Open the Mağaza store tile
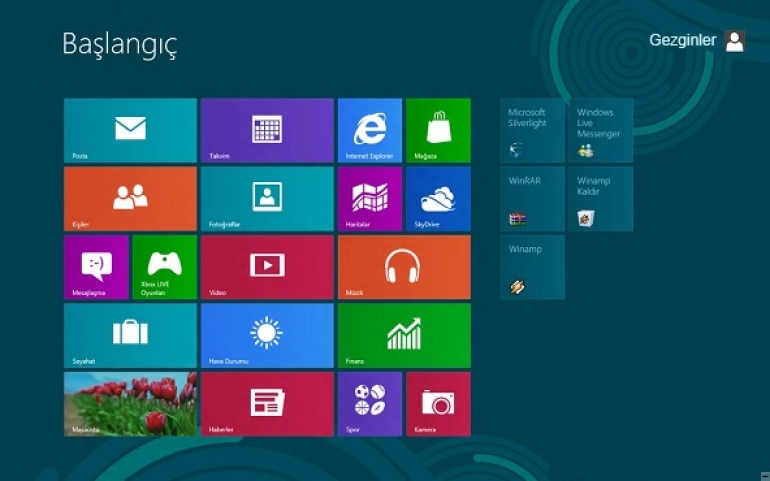 (439, 130)
